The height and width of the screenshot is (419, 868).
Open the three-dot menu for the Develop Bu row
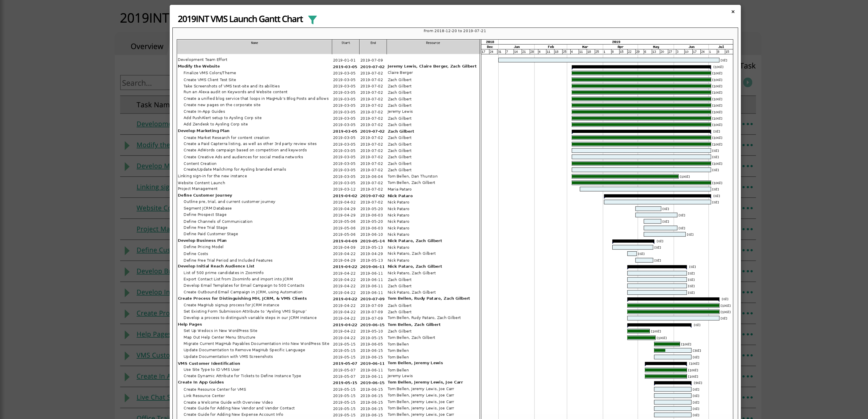coord(748,271)
